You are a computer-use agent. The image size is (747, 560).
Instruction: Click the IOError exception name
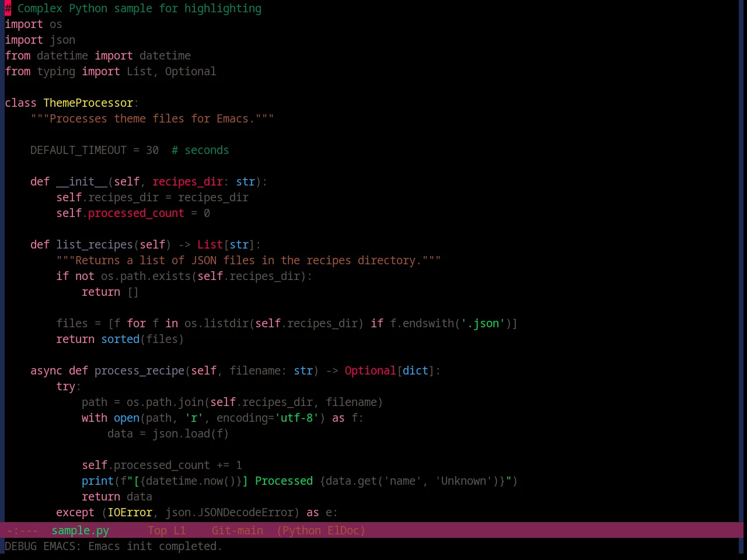(130, 512)
